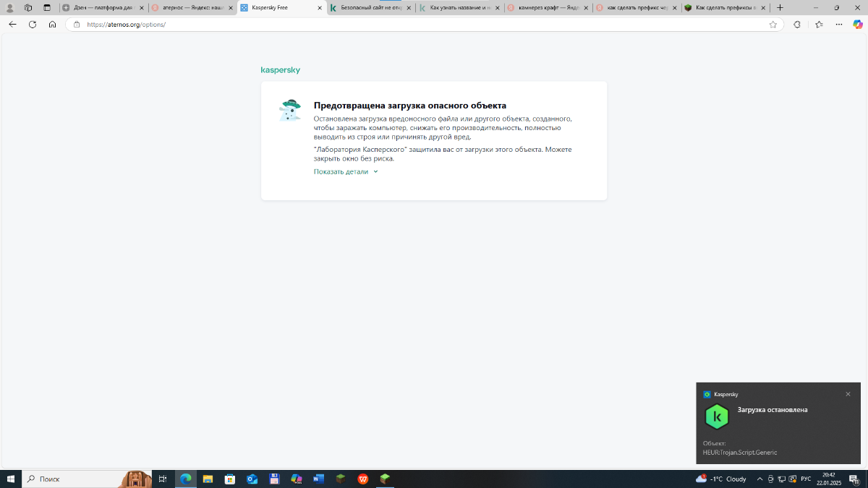
Task: Open the tab actions menu icon
Action: (47, 7)
